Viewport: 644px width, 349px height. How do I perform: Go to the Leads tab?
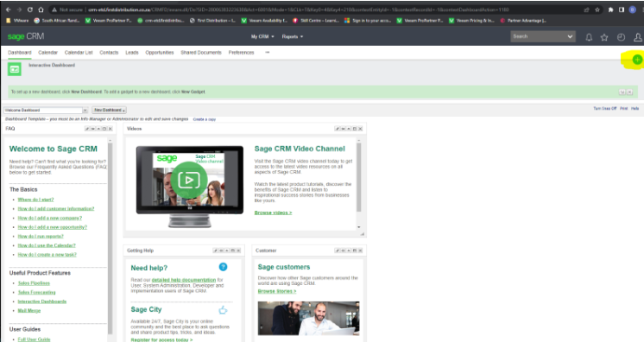click(x=132, y=53)
